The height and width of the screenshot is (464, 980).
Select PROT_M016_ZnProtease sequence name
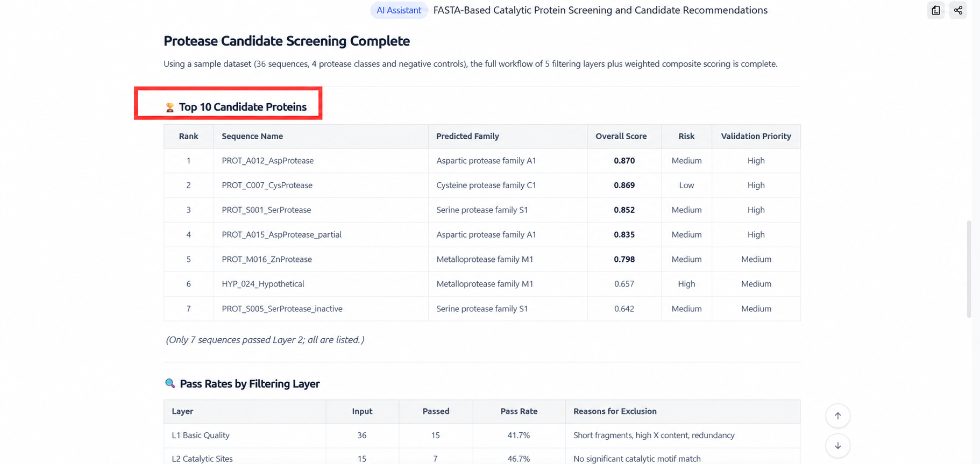point(267,260)
